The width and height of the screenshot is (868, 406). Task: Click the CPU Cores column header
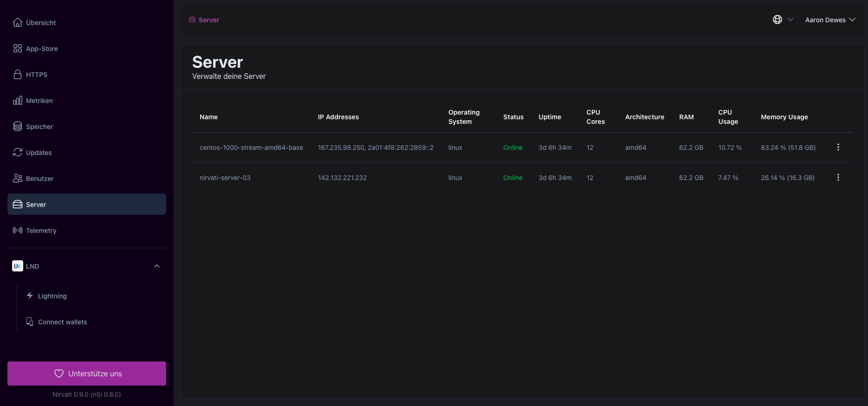click(596, 117)
